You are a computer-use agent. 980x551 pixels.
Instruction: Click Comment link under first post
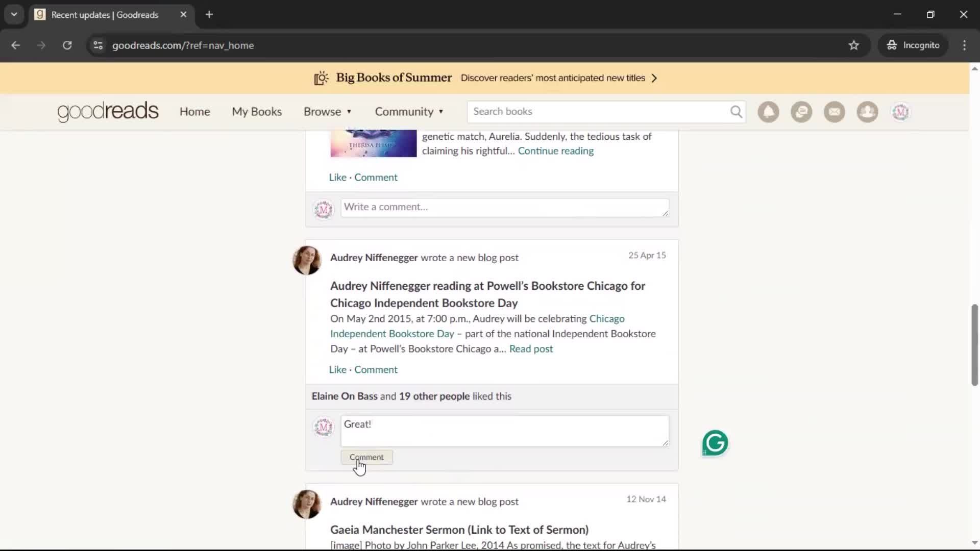376,178
